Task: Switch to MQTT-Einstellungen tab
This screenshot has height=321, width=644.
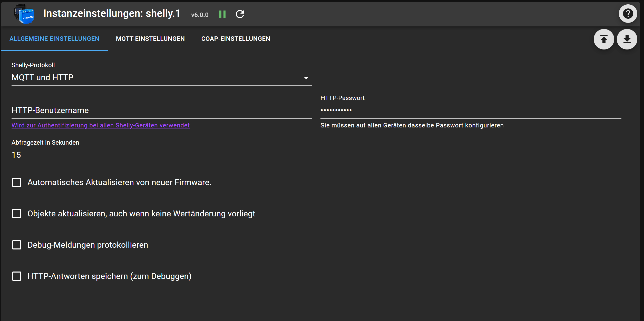Action: coord(150,39)
